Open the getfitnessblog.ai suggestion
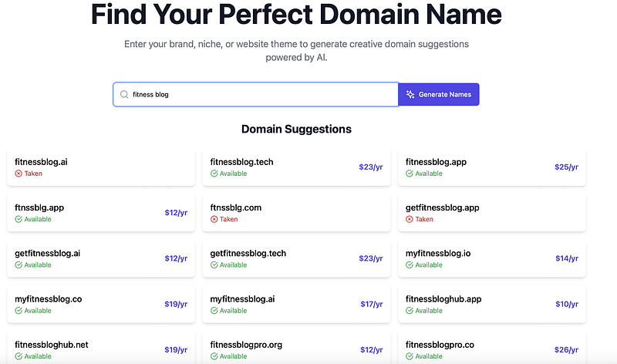The height and width of the screenshot is (364, 617). click(x=100, y=258)
